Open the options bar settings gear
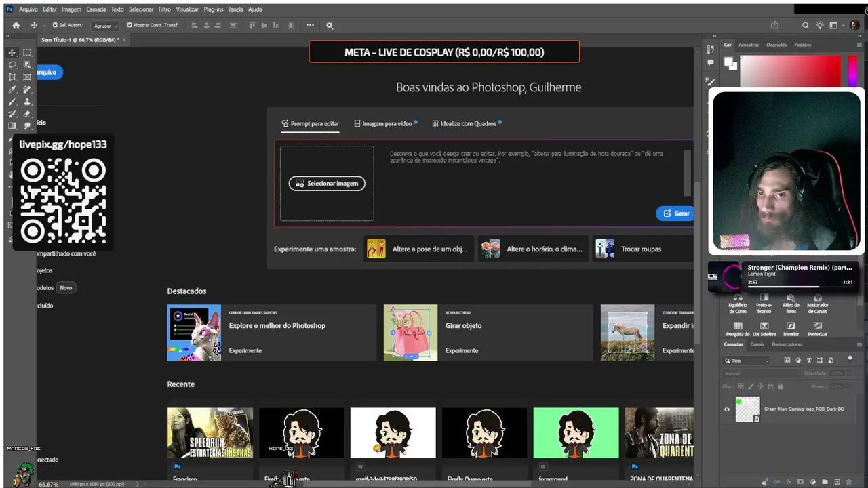This screenshot has width=868, height=488. point(330,25)
